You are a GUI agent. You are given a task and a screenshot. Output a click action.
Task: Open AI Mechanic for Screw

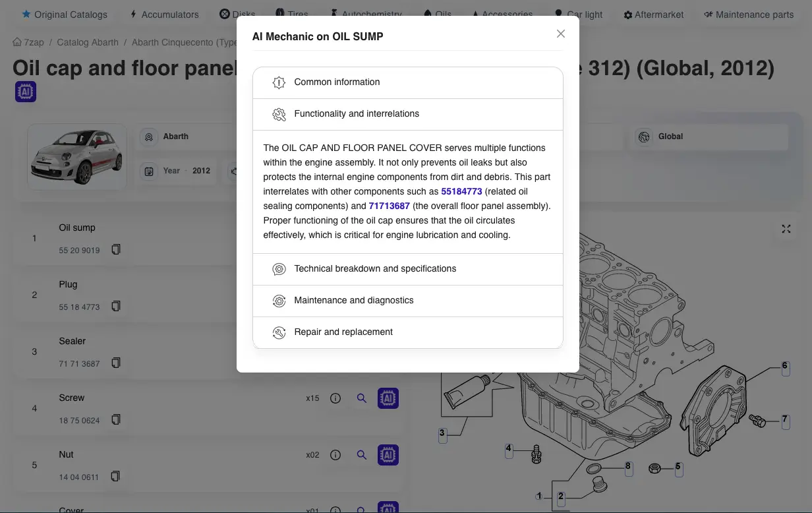(x=388, y=398)
